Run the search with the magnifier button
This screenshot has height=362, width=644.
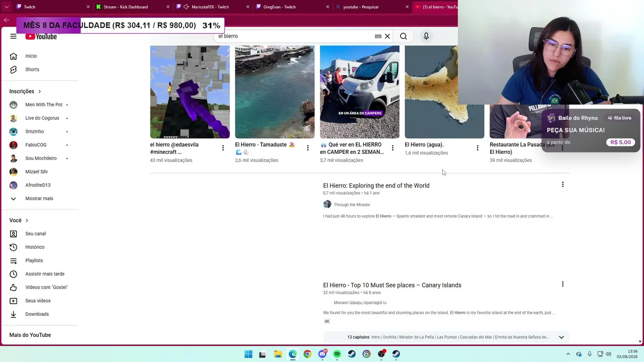[x=404, y=36]
